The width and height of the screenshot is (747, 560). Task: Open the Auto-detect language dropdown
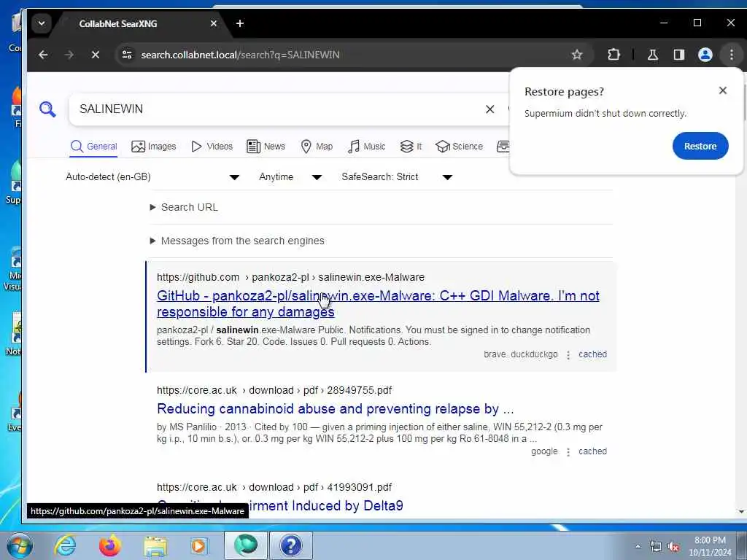click(152, 176)
